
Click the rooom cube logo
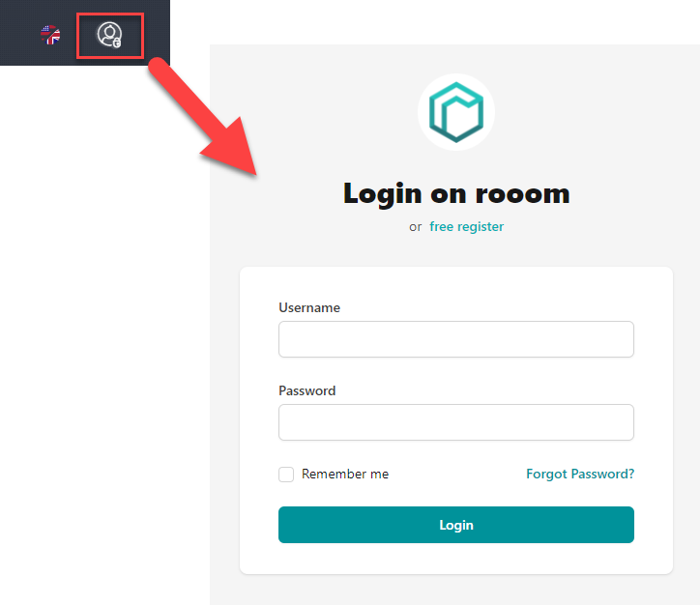coord(455,112)
